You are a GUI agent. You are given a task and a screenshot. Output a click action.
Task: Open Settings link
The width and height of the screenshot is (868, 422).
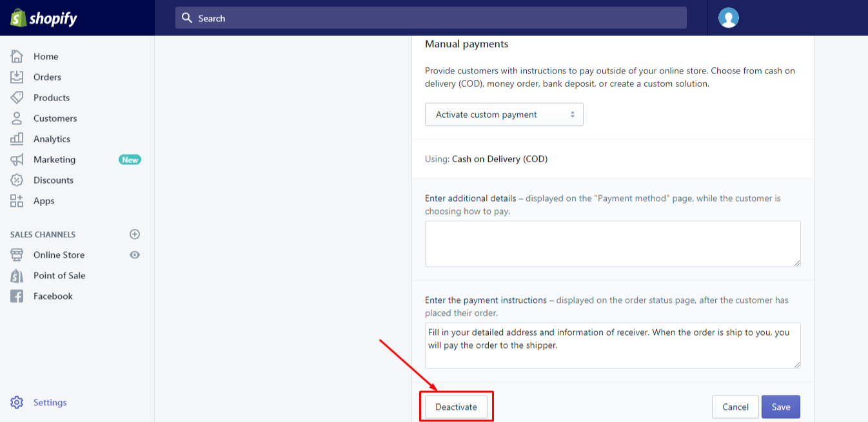pyautogui.click(x=50, y=403)
